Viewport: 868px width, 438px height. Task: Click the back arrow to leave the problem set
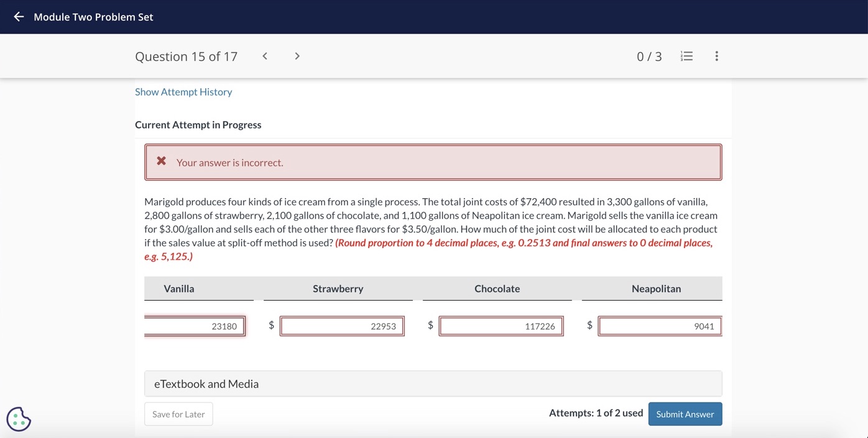(x=19, y=17)
